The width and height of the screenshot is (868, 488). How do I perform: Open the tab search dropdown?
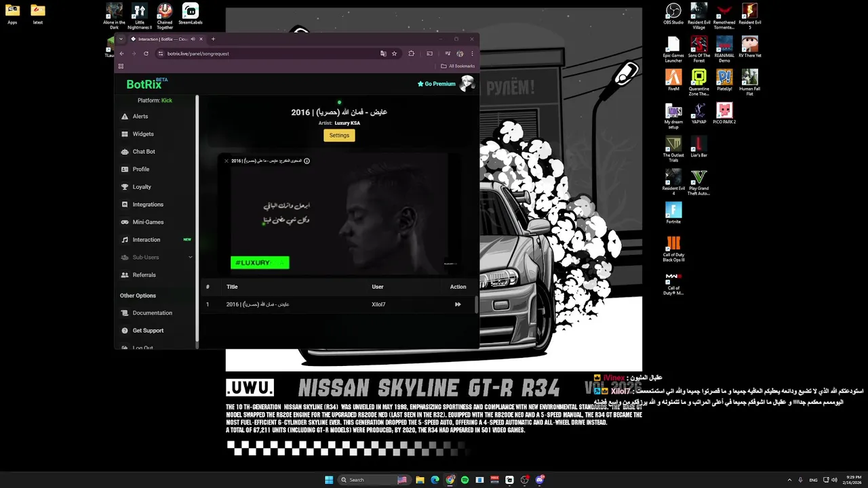click(x=121, y=39)
